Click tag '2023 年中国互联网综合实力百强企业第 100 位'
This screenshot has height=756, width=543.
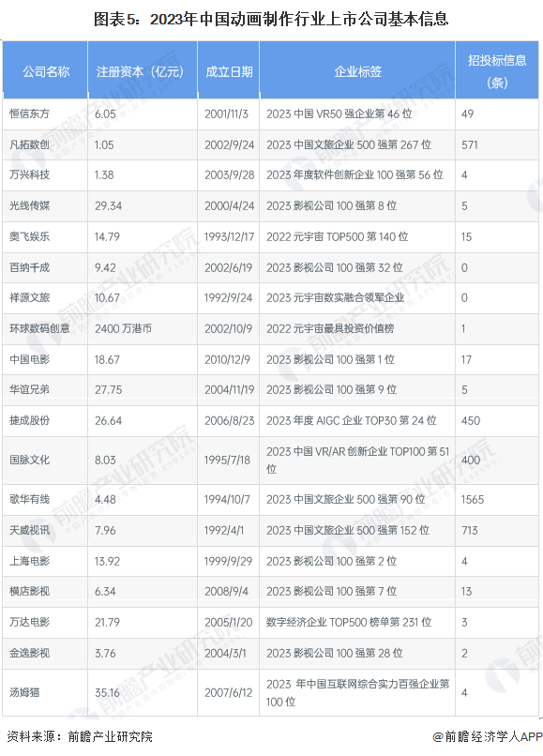357,693
